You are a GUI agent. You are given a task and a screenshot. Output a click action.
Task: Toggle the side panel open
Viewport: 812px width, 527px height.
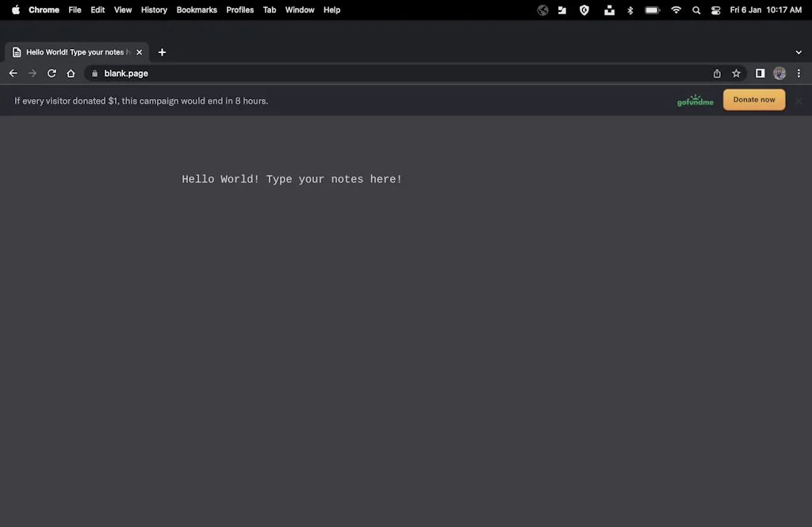click(x=760, y=73)
